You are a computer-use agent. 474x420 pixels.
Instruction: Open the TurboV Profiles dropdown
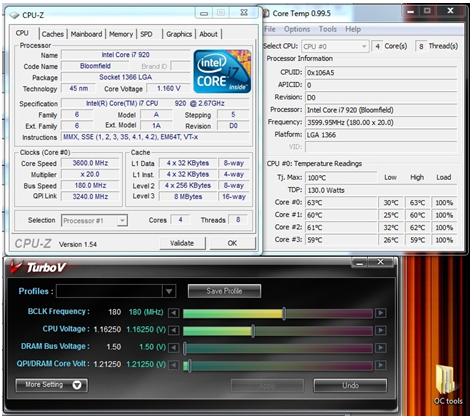coord(169,291)
